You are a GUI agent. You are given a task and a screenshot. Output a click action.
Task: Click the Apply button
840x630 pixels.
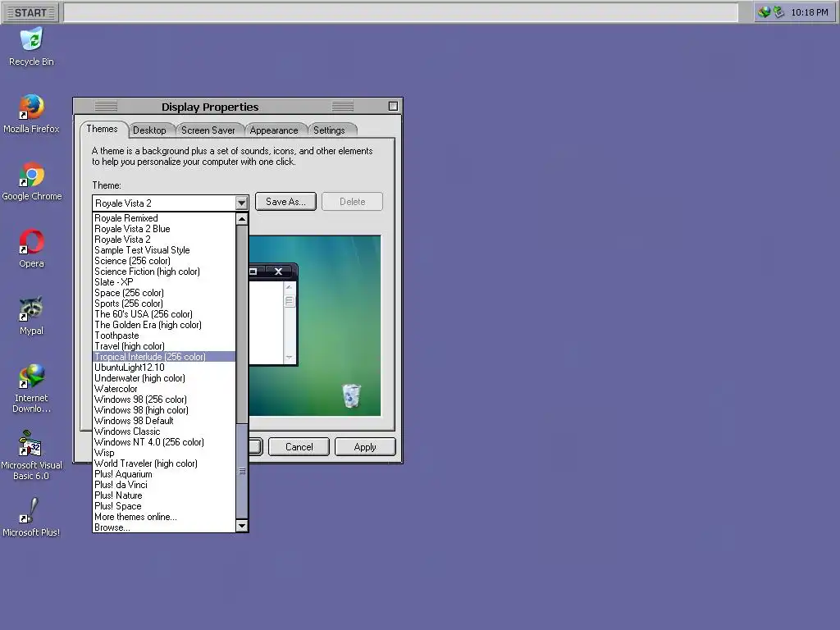[365, 447]
